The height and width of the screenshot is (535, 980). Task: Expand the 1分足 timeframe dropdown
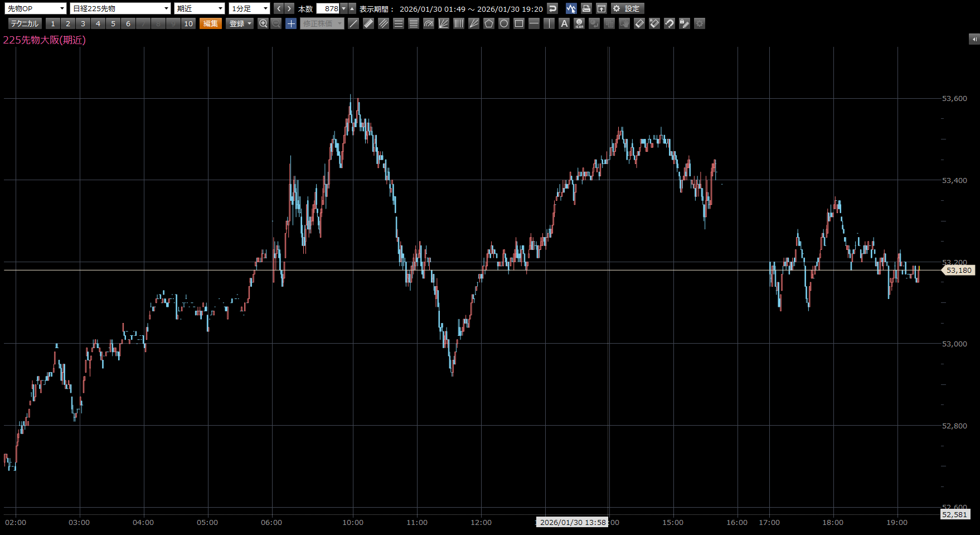[249, 8]
